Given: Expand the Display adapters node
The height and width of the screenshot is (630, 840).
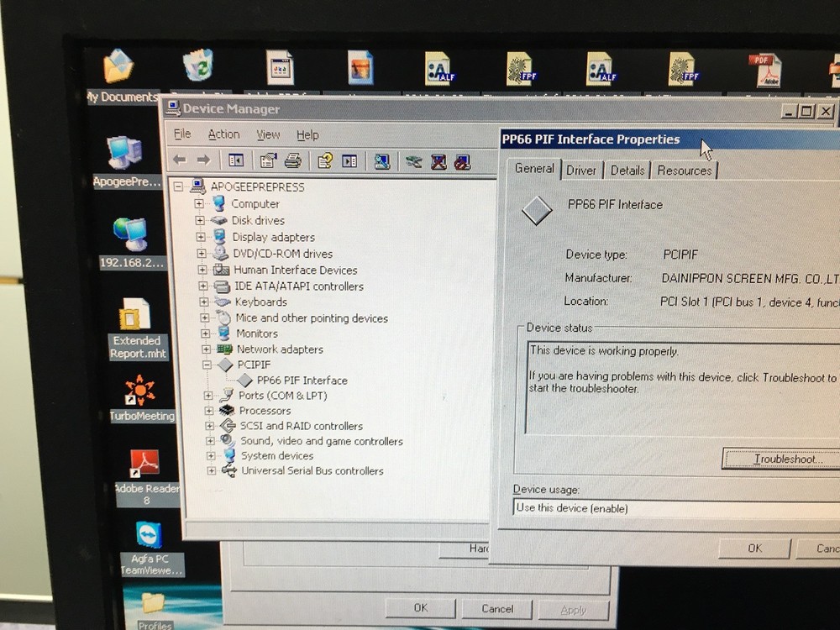Looking at the screenshot, I should pyautogui.click(x=201, y=237).
